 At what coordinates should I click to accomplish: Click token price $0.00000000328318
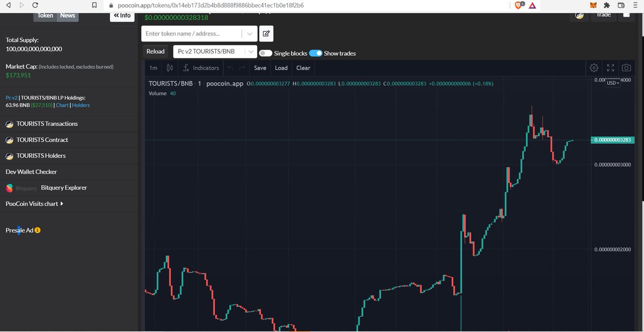pyautogui.click(x=176, y=18)
